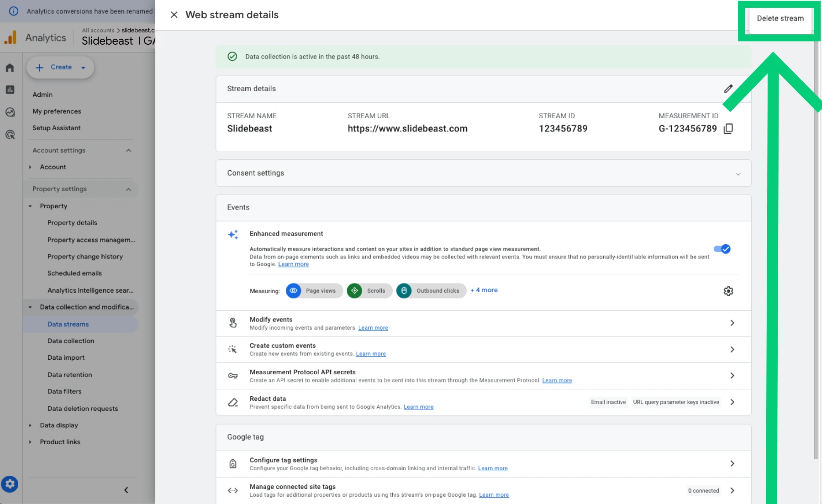Copy the Measurement ID
This screenshot has height=504, width=822.
(728, 129)
